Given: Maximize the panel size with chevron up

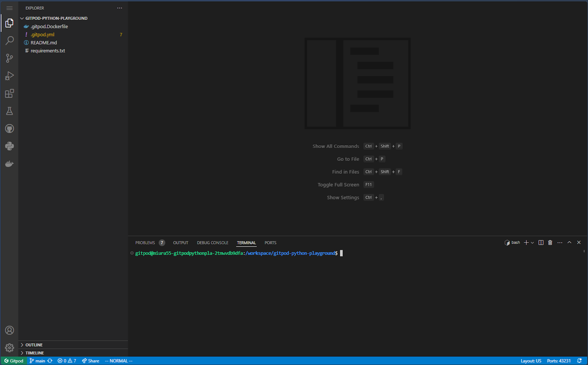Looking at the screenshot, I should point(569,242).
